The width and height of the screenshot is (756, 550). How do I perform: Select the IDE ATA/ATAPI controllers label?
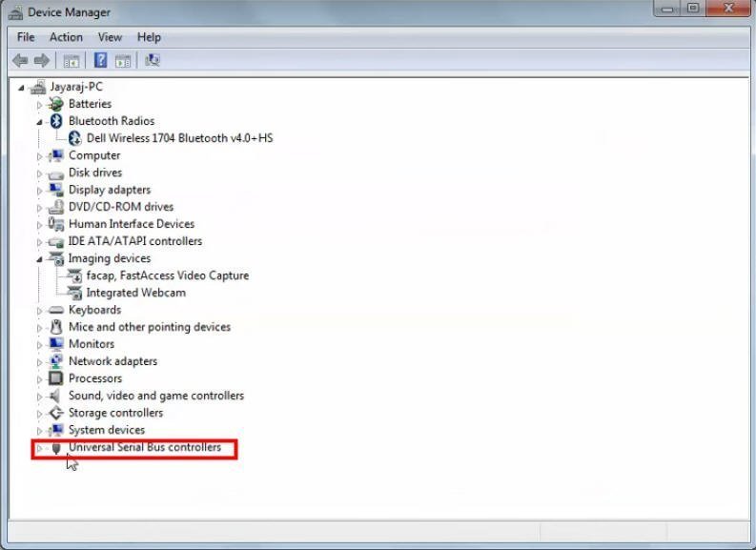point(135,241)
